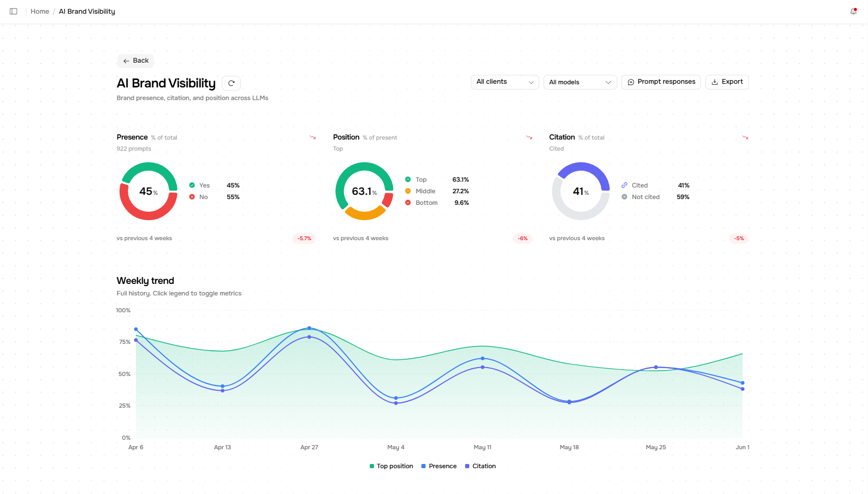868x494 pixels.
Task: Navigate to Home breadcrumb
Action: tap(40, 11)
